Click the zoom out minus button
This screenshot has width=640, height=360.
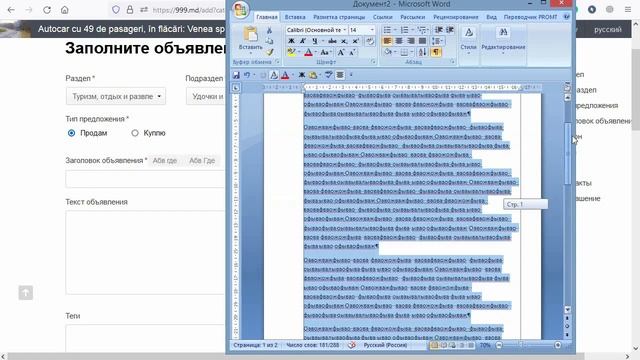pos(499,345)
